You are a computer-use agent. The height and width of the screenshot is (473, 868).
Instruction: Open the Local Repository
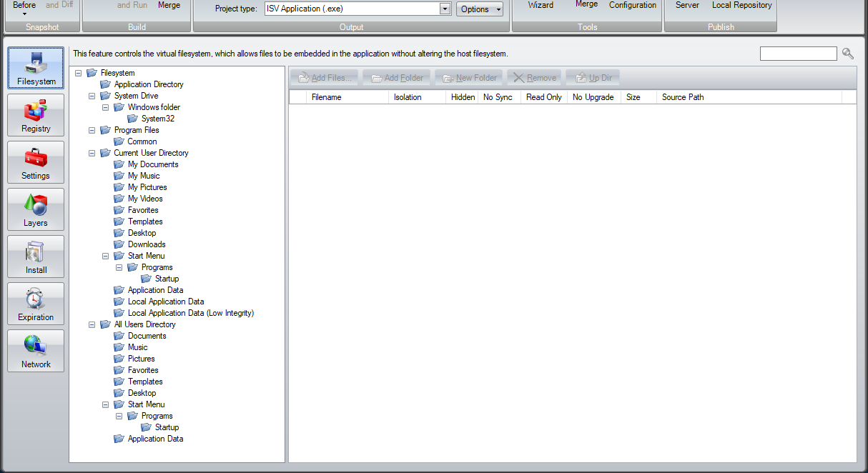pos(741,6)
